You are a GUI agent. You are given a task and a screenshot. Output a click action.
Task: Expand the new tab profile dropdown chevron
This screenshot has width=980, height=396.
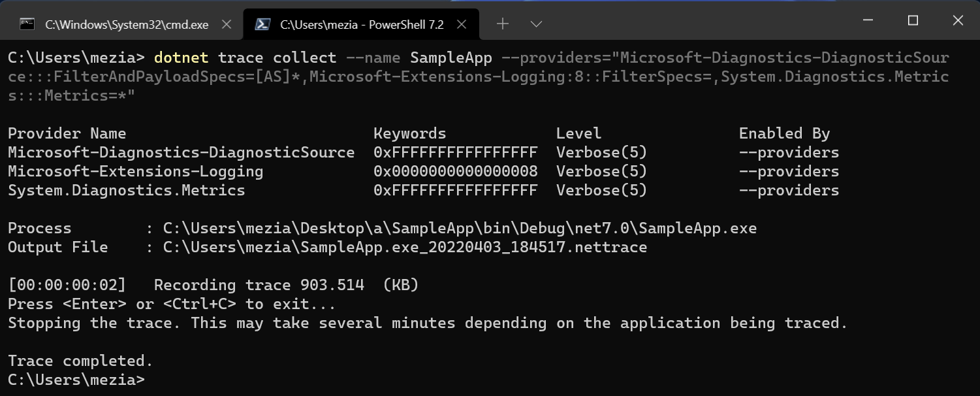click(x=536, y=24)
